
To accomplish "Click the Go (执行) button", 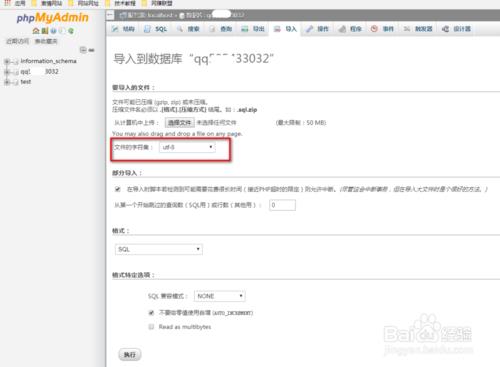I will tap(130, 355).
